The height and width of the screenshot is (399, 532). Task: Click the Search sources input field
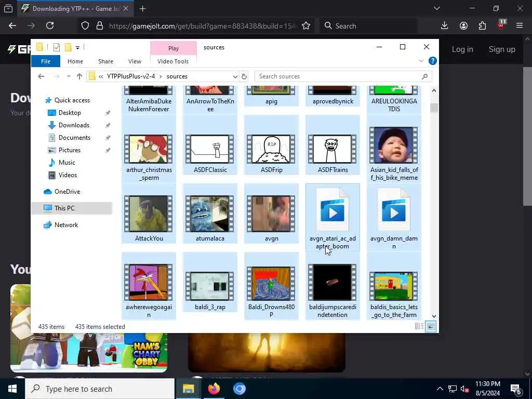click(343, 76)
